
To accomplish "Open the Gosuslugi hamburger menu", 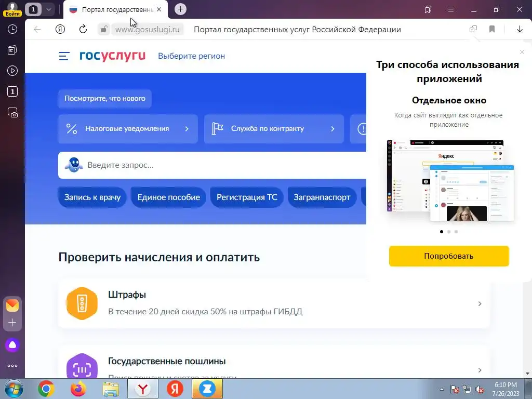I will tap(64, 56).
